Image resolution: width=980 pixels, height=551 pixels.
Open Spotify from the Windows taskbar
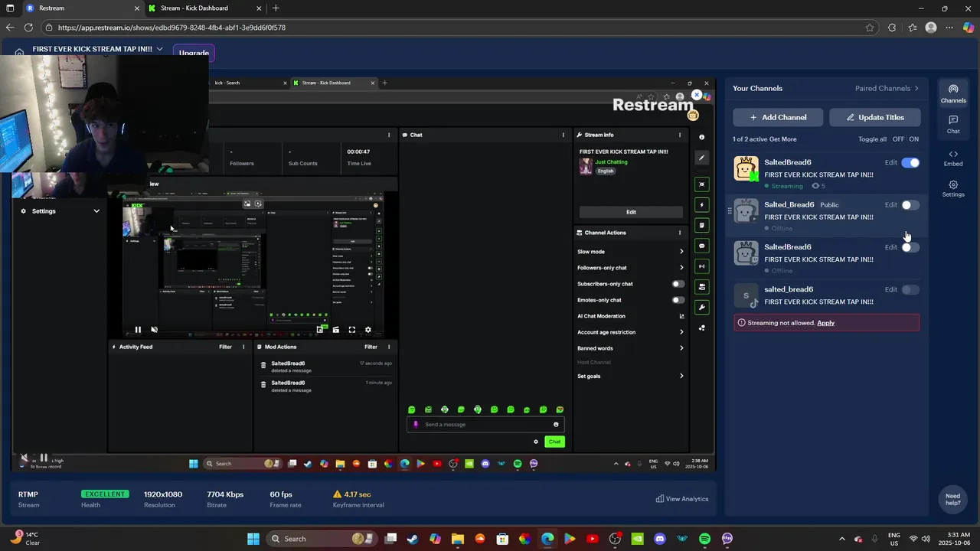tap(704, 539)
